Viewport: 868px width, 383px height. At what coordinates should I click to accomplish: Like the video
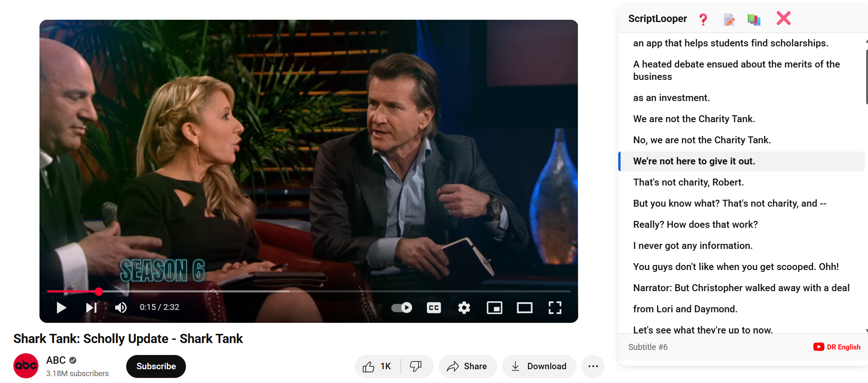tap(377, 366)
